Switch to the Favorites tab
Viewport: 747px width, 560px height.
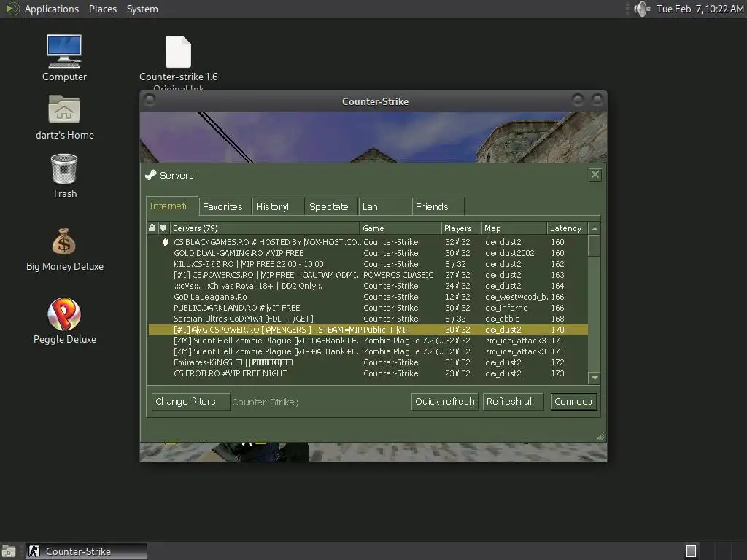click(225, 206)
